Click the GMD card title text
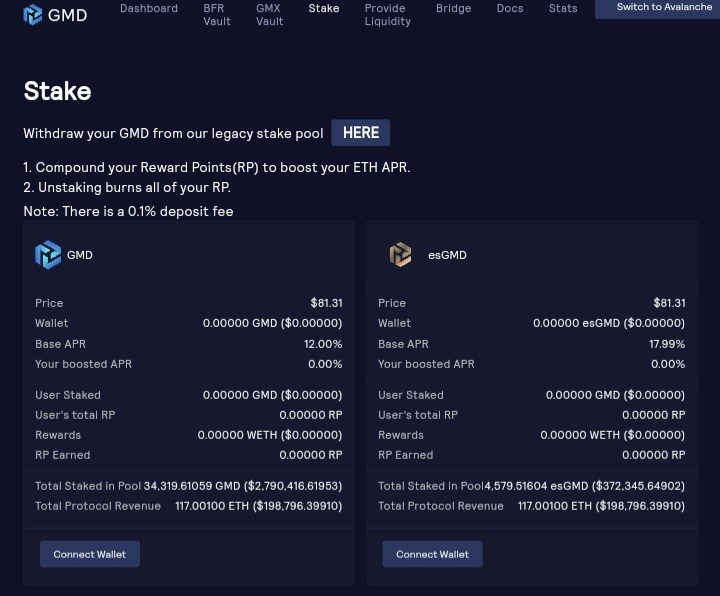 click(x=80, y=255)
